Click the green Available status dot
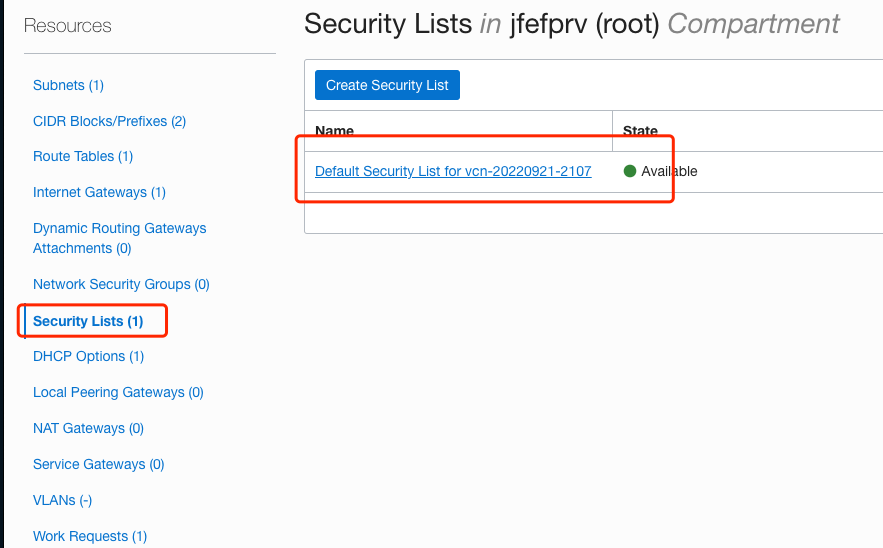Viewport: 883px width, 548px height. point(630,171)
